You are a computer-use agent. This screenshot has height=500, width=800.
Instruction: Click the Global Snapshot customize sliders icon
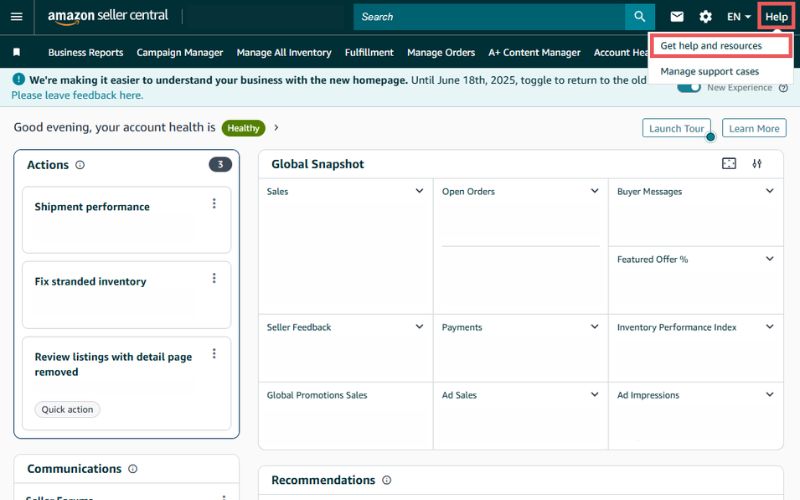point(757,163)
